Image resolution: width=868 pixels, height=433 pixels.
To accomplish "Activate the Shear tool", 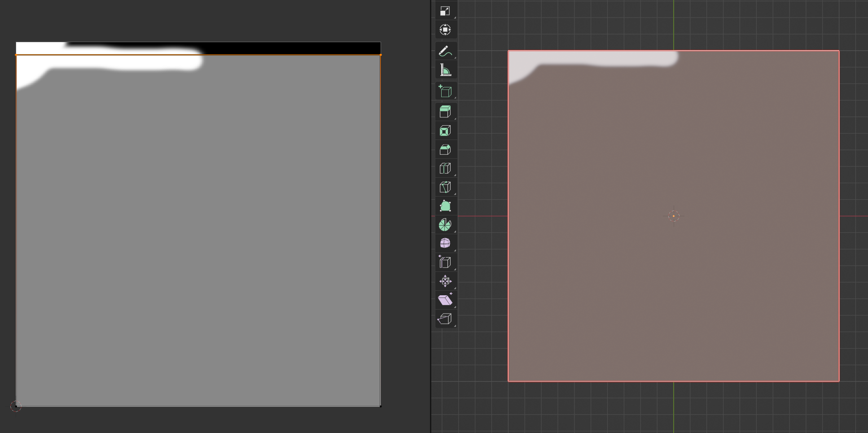I will click(445, 300).
